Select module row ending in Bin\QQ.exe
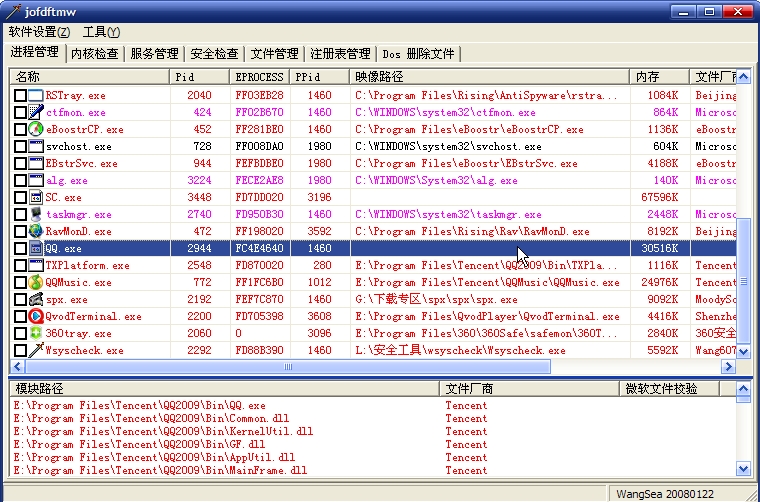The height and width of the screenshot is (502, 760). pyautogui.click(x=373, y=406)
